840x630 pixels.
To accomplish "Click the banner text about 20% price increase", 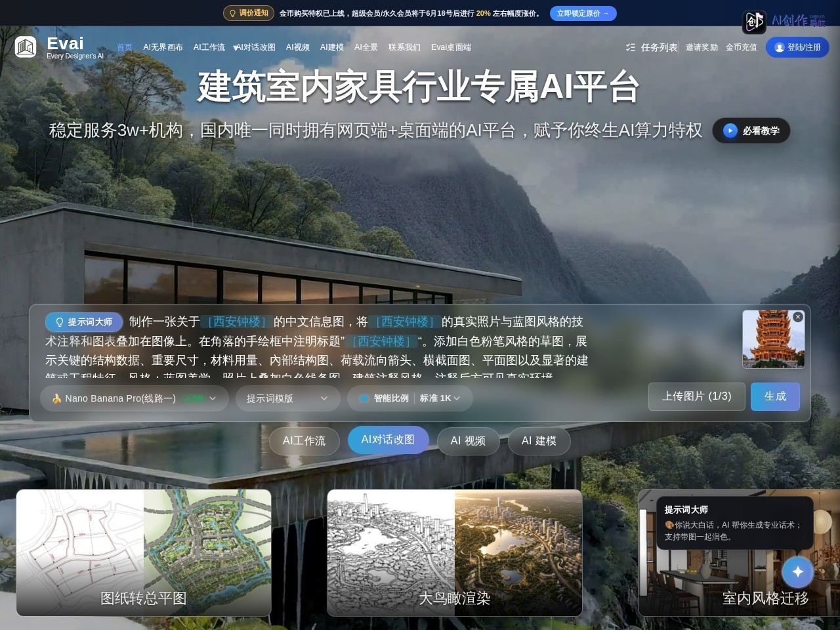I will click(x=411, y=13).
